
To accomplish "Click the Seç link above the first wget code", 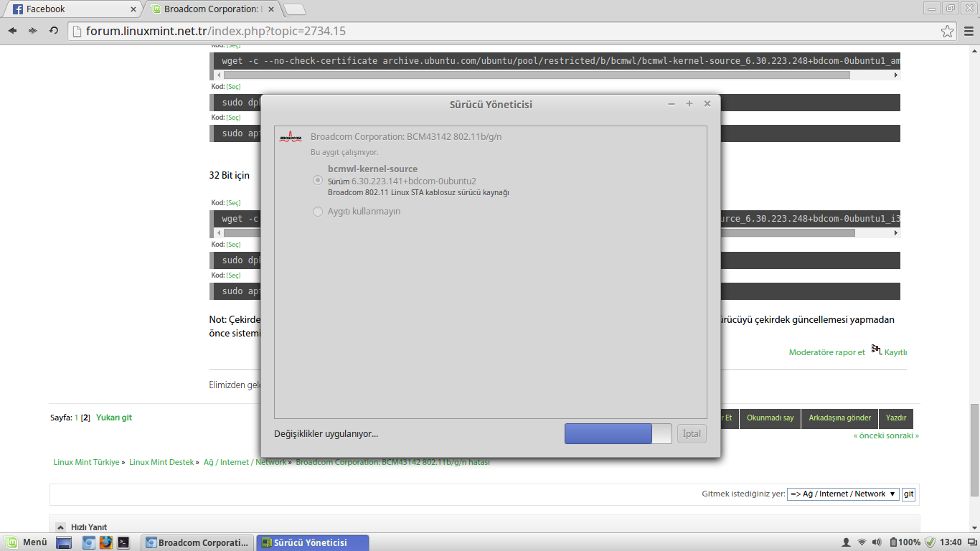I will 234,46.
